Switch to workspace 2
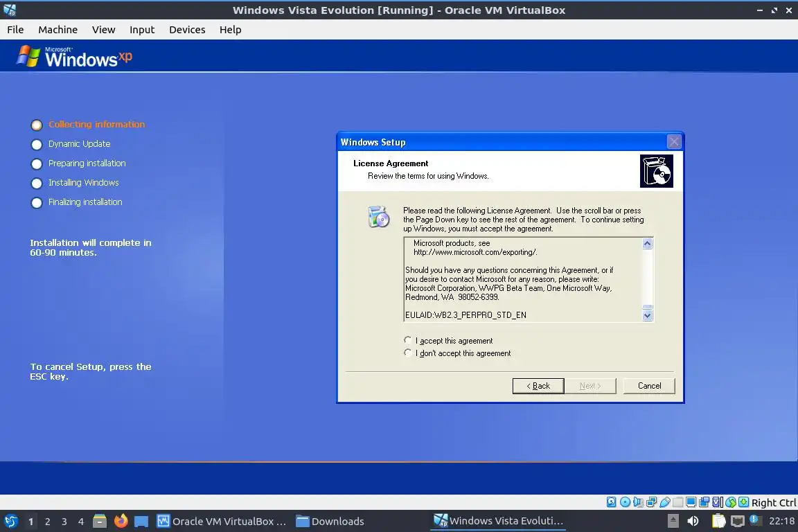 click(x=47, y=522)
